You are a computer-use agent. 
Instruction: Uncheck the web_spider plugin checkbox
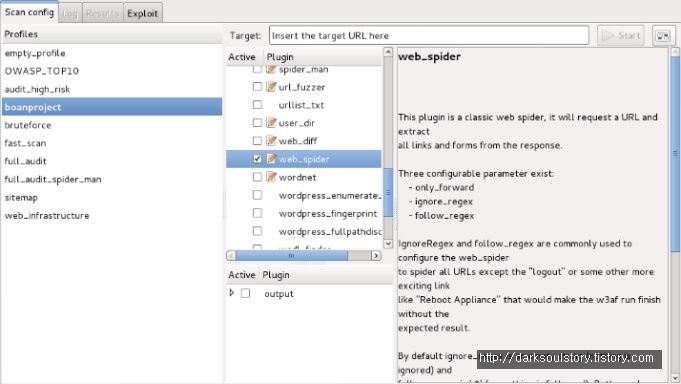[257, 159]
